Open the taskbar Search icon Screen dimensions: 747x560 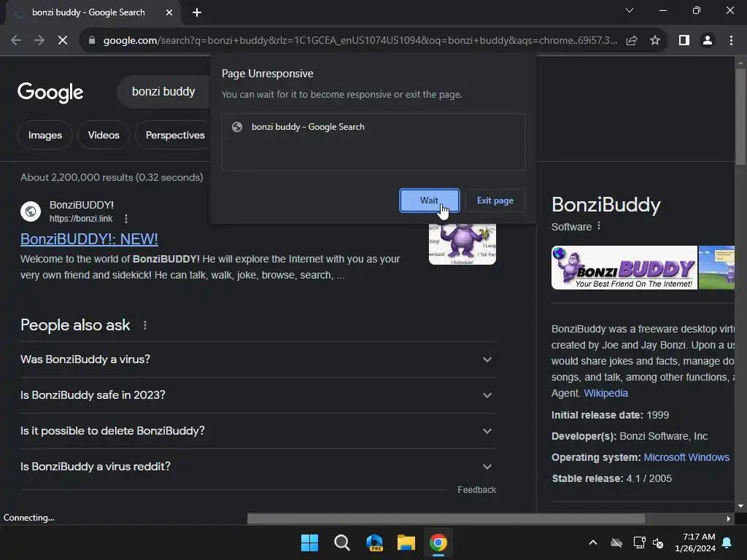pyautogui.click(x=342, y=542)
